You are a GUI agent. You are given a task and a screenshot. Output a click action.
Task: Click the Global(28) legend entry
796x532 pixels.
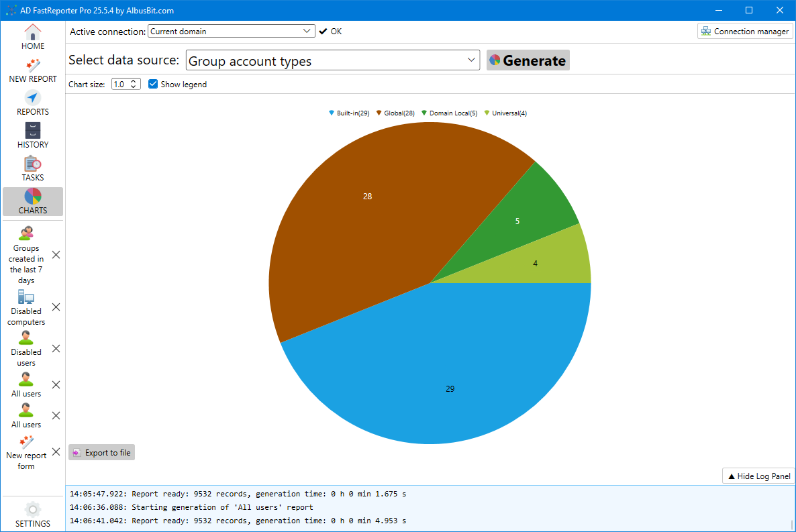coord(395,113)
